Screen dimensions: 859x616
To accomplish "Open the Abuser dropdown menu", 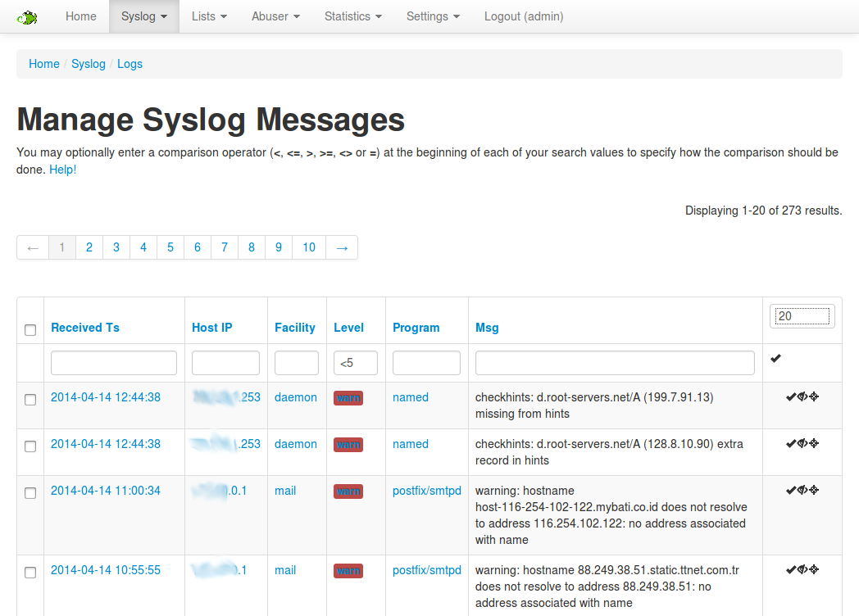I will (x=275, y=16).
